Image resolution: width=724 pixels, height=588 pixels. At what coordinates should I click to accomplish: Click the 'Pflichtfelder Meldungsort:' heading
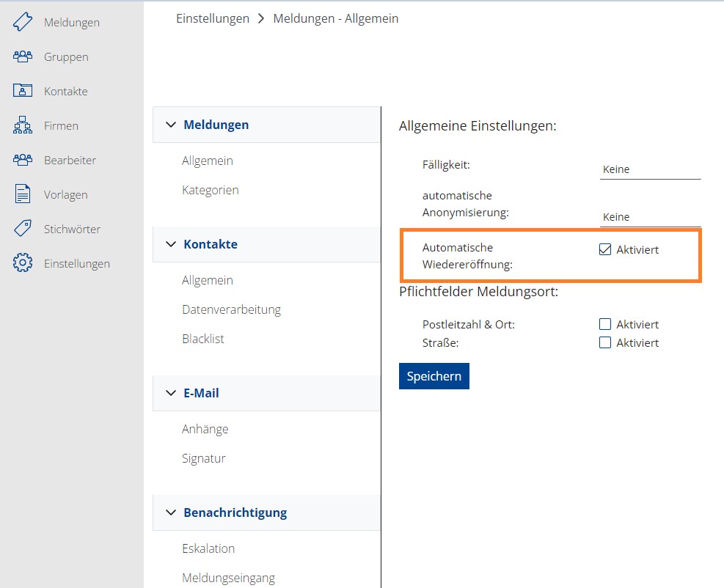(479, 292)
